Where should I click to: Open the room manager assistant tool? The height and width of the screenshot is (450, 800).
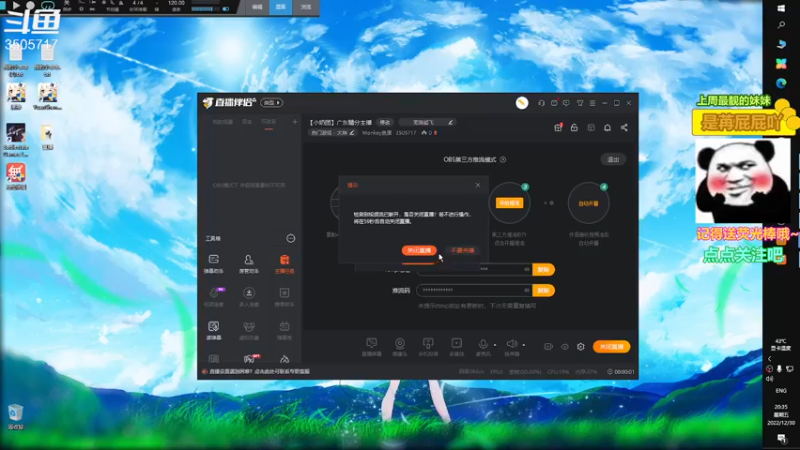tap(248, 264)
